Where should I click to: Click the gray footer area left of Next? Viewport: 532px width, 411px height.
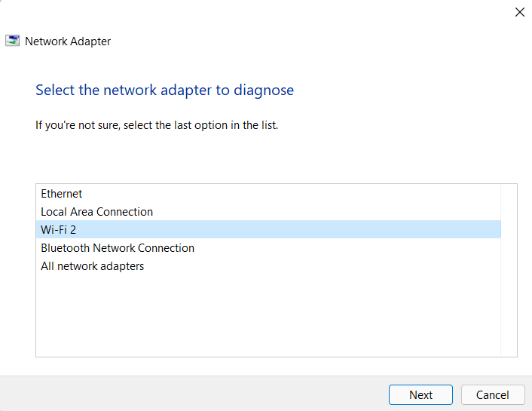coord(188,394)
